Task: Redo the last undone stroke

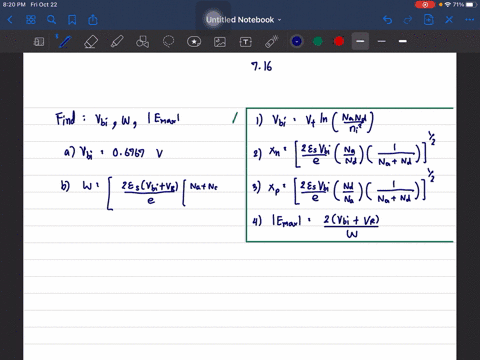Action: coord(408,20)
